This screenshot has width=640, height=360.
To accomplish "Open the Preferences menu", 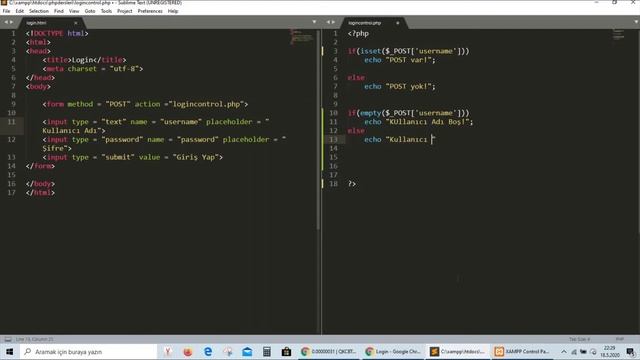I will coord(150,11).
